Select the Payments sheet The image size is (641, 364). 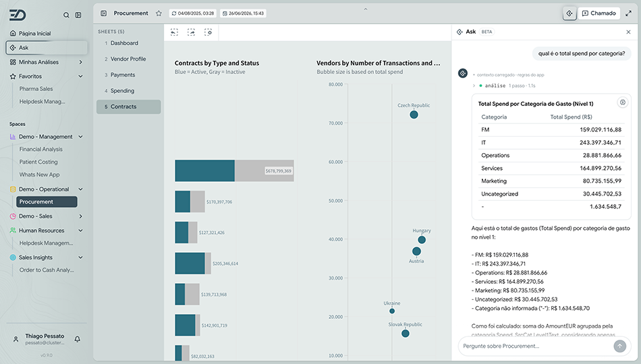coord(128,75)
